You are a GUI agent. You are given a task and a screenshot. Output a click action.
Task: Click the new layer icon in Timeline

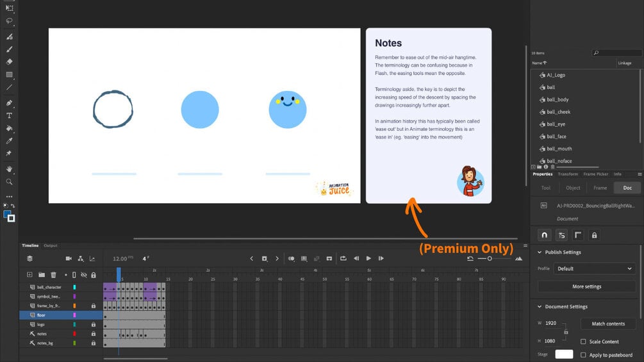[29, 275]
